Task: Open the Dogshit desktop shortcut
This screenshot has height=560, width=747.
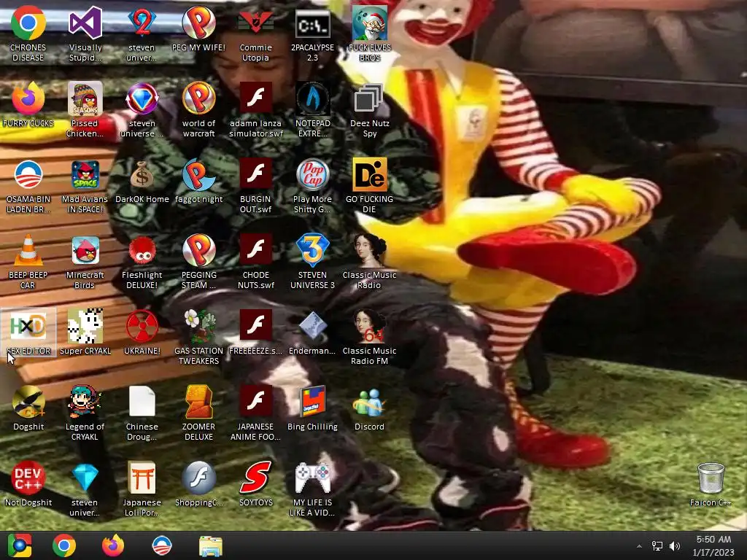Action: click(x=28, y=402)
